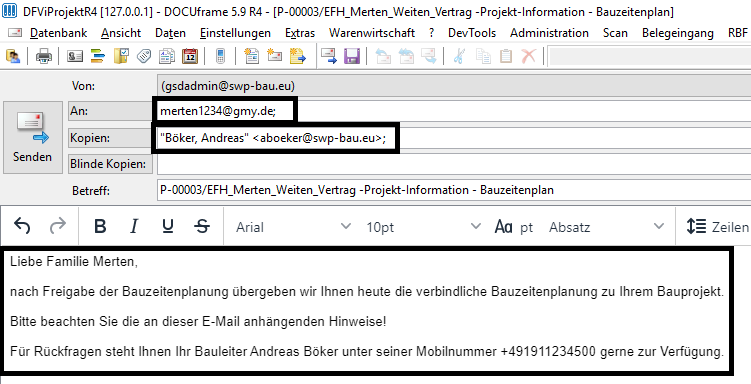The height and width of the screenshot is (384, 751).
Task: Open the Arial font family dropdown
Action: pyautogui.click(x=293, y=227)
